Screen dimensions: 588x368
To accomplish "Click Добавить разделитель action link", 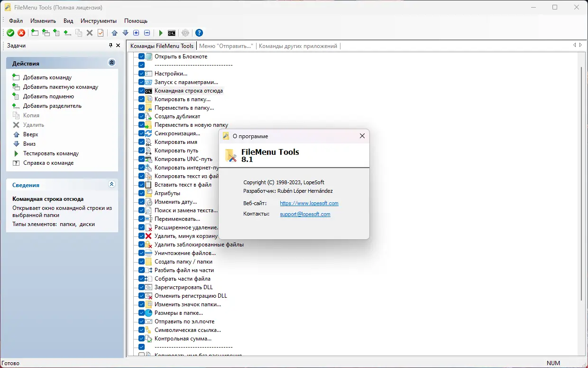I will tap(52, 106).
